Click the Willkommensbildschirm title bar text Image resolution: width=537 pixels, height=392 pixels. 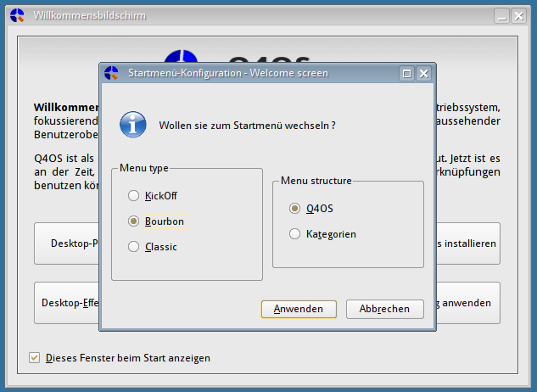click(89, 15)
